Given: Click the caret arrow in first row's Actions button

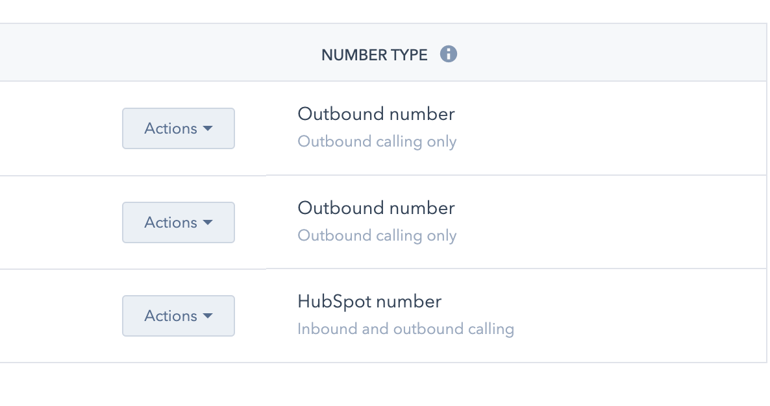Looking at the screenshot, I should pos(208,129).
